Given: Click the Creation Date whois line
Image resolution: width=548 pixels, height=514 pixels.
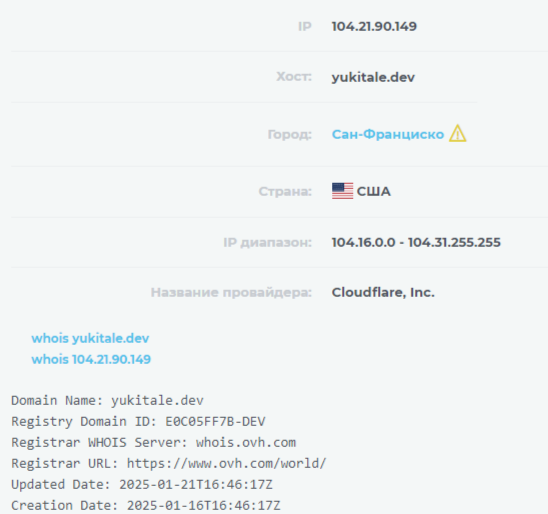Looking at the screenshot, I should 146,506.
